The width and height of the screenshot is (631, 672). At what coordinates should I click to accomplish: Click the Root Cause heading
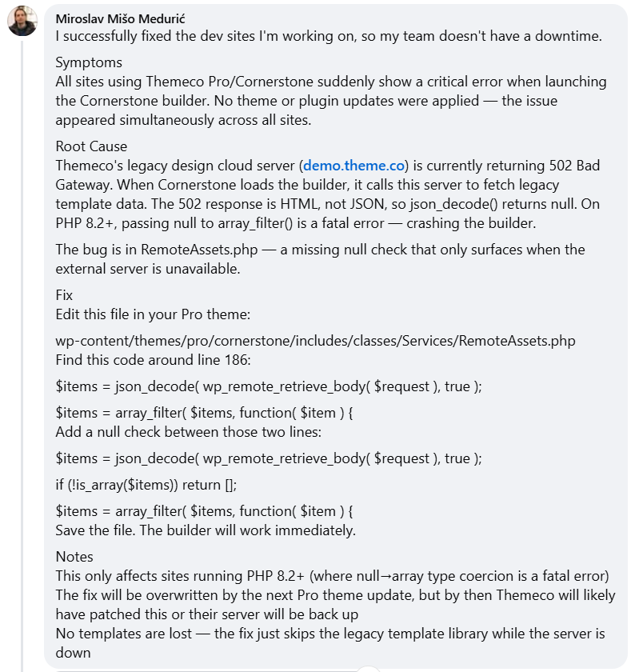point(91,146)
